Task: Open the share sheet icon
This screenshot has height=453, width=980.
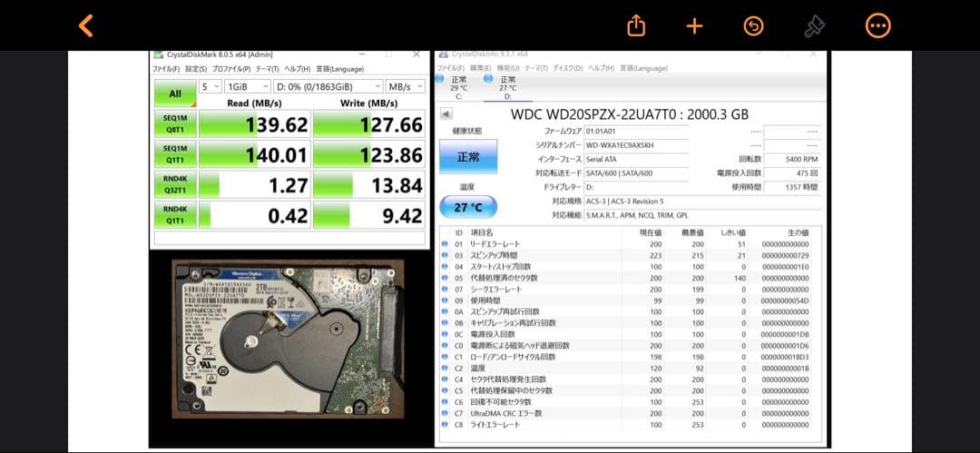Action: 635,25
